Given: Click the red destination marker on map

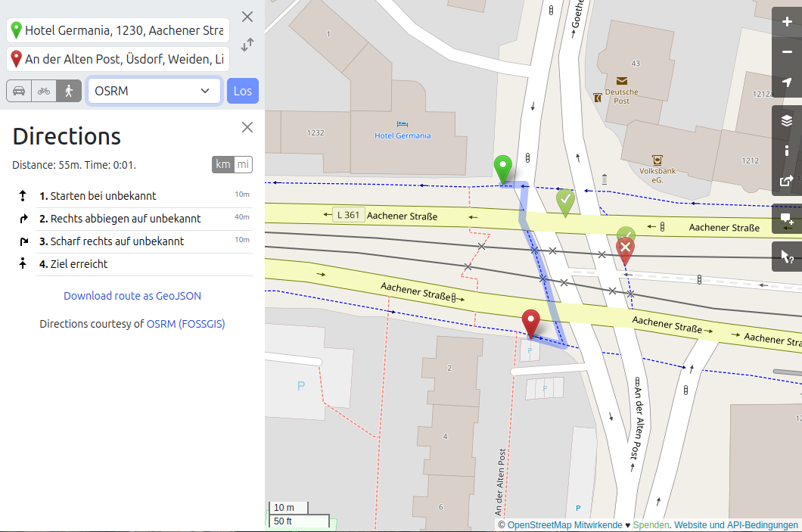Looking at the screenshot, I should click(x=531, y=324).
